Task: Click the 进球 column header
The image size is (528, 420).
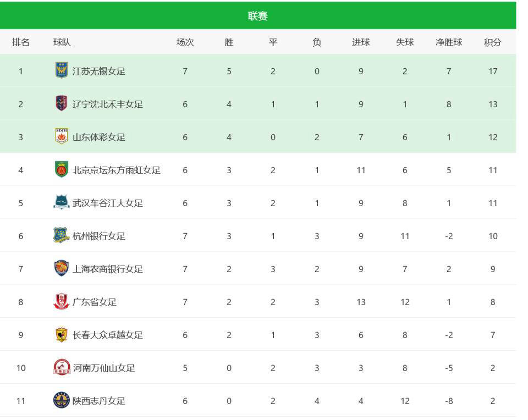Action: [361, 42]
